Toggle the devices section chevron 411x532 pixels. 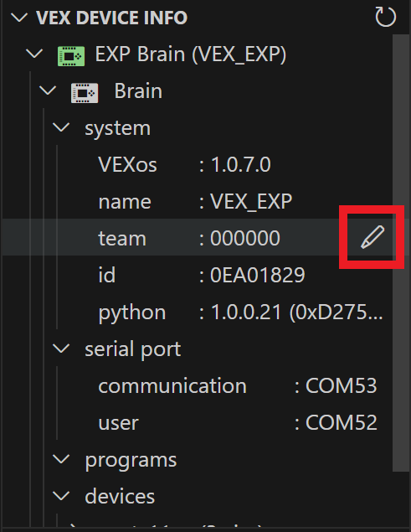click(61, 496)
